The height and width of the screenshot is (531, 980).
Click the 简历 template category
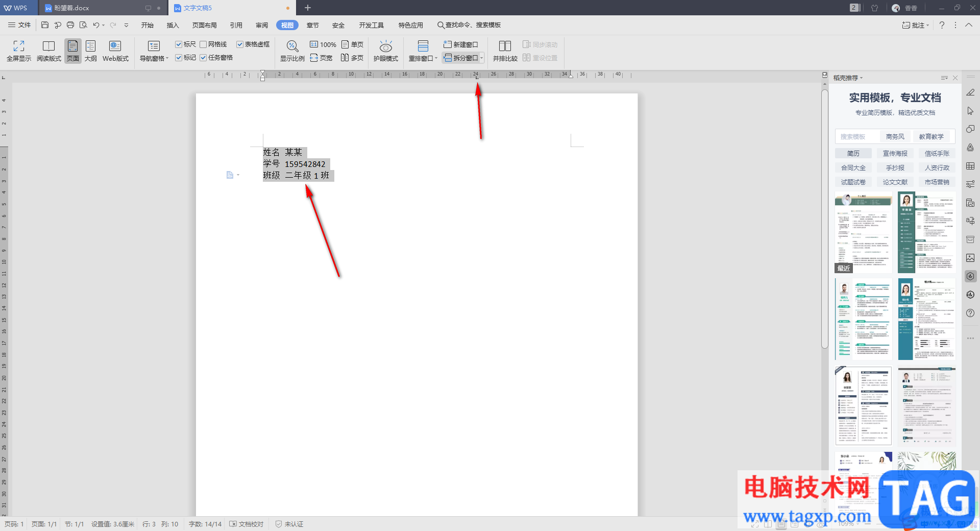point(853,153)
